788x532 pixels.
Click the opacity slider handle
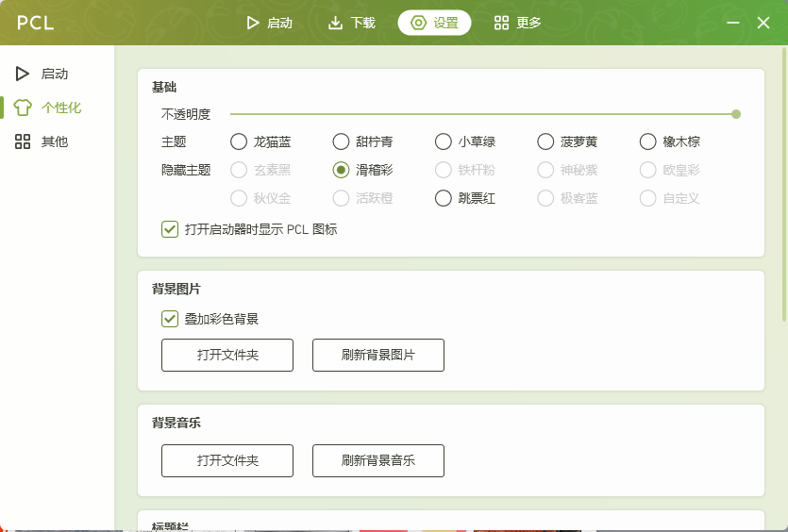[x=736, y=114]
